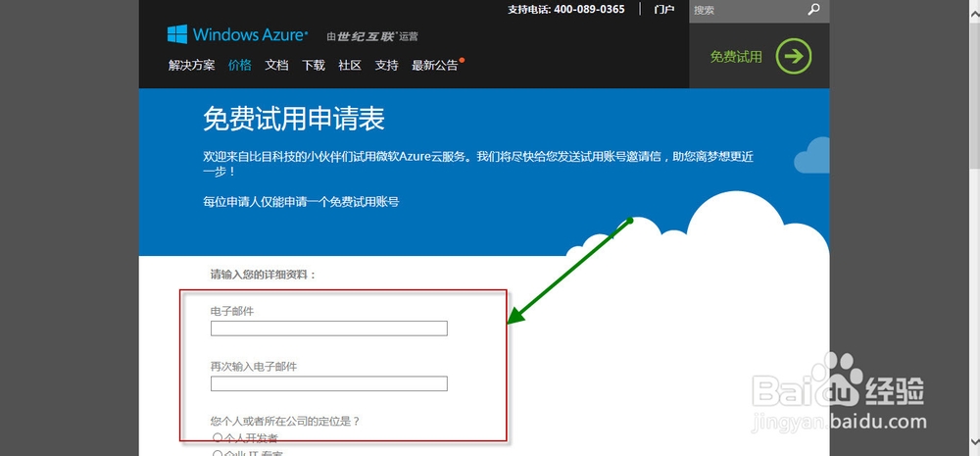Open the 社区 menu item
This screenshot has width=980, height=456.
tap(350, 65)
